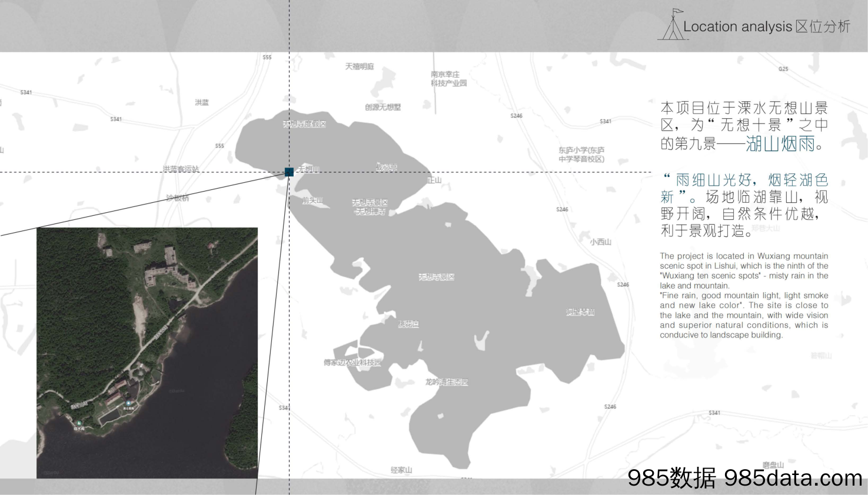Click the 'G25' highway label

coord(783,69)
